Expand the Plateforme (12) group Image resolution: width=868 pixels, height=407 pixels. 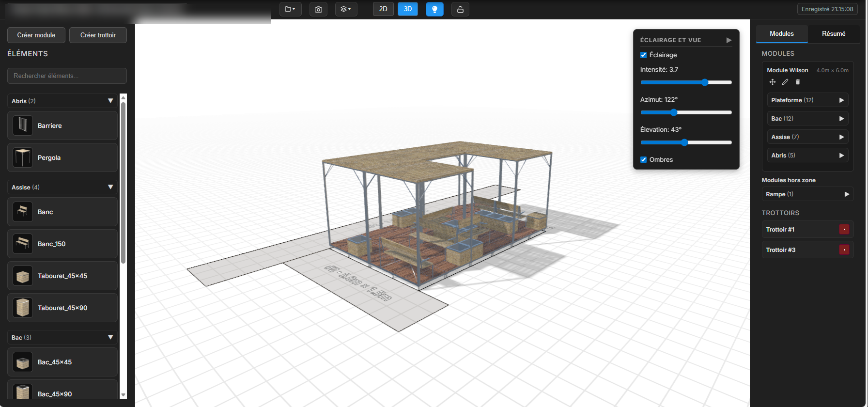(841, 100)
